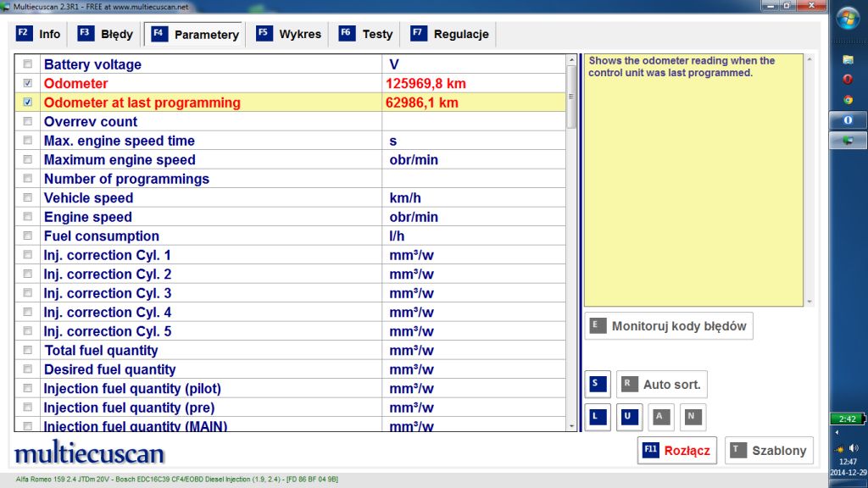Enable Number of programmings checkbox

click(x=28, y=179)
